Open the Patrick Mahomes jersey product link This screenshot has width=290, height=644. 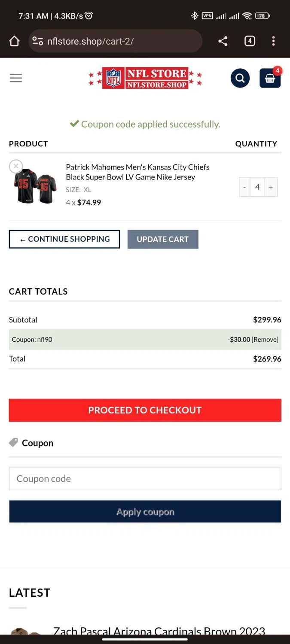137,172
